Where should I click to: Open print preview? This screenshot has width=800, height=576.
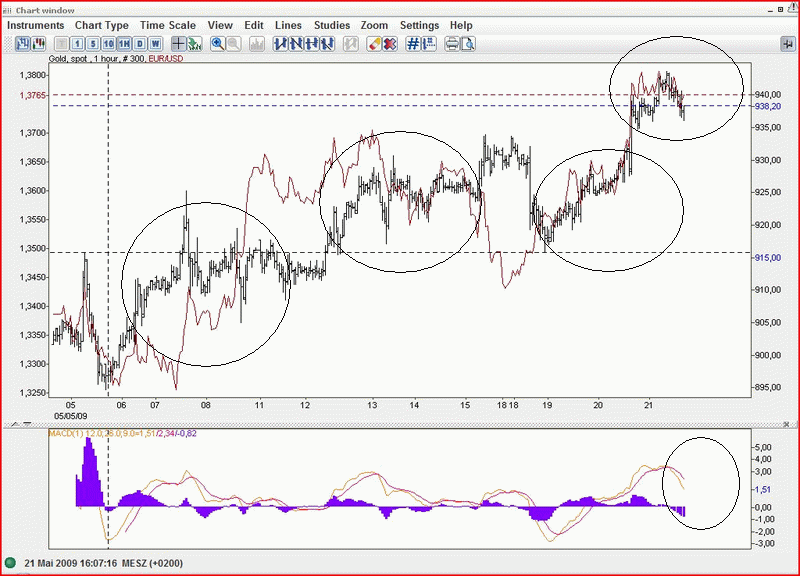[468, 44]
